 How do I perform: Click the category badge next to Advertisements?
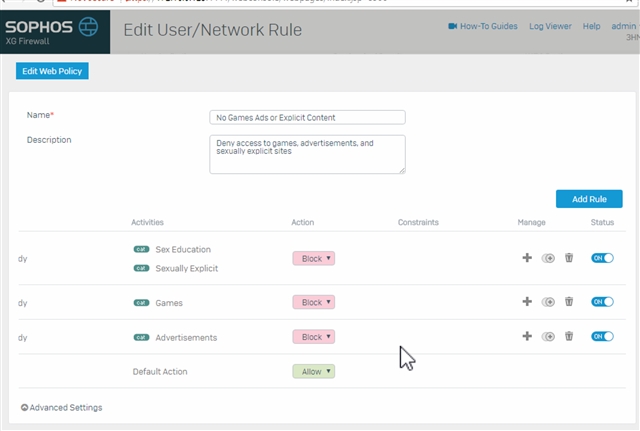[x=141, y=338]
